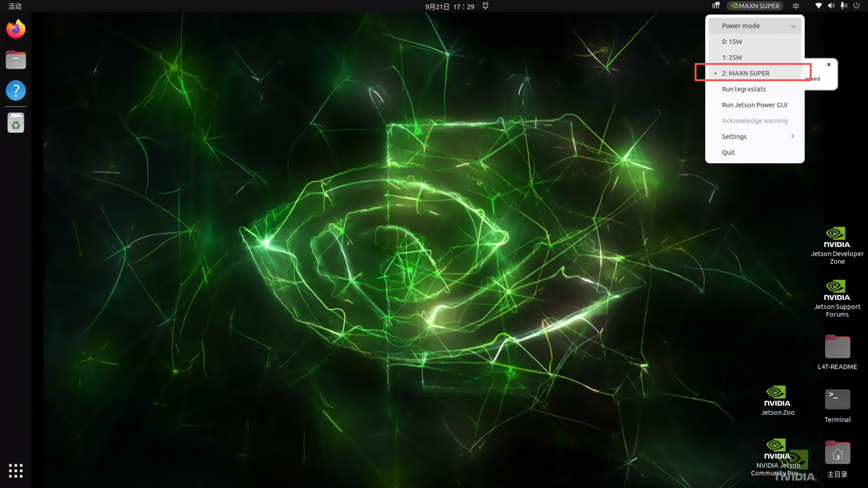Open Firefox from the dock
868x488 pixels.
coord(16,29)
